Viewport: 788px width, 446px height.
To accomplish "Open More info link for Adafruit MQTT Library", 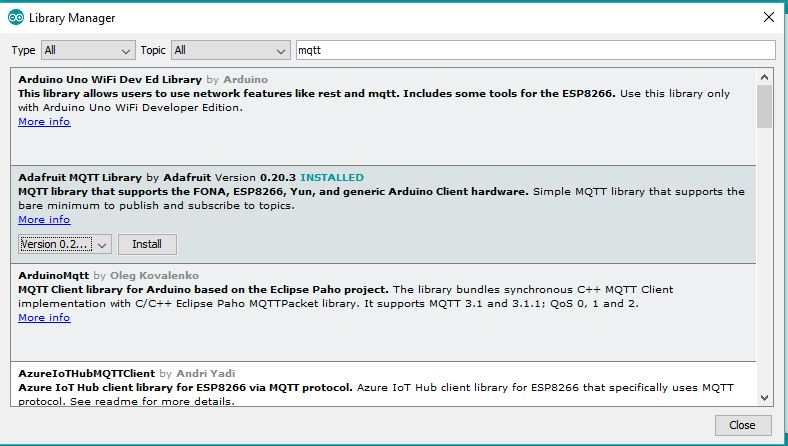I will click(x=44, y=220).
